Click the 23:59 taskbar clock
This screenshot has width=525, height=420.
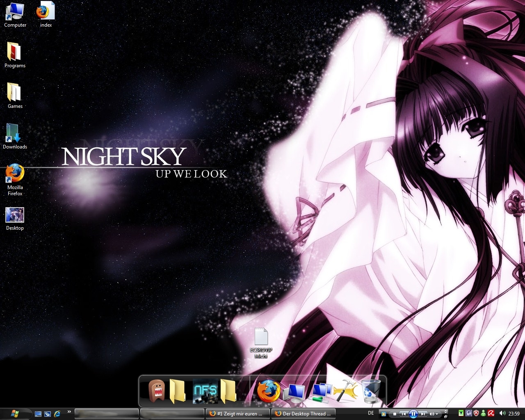click(x=514, y=413)
